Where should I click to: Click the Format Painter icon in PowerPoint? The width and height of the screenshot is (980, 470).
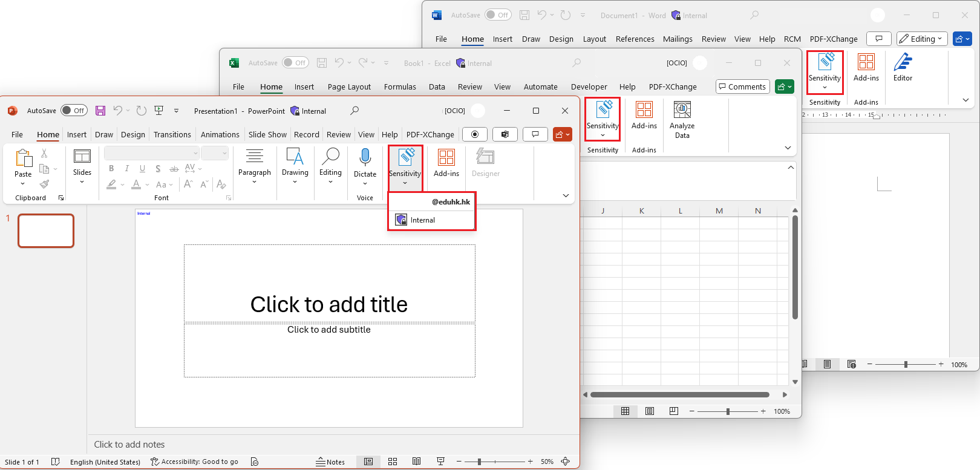[x=44, y=184]
